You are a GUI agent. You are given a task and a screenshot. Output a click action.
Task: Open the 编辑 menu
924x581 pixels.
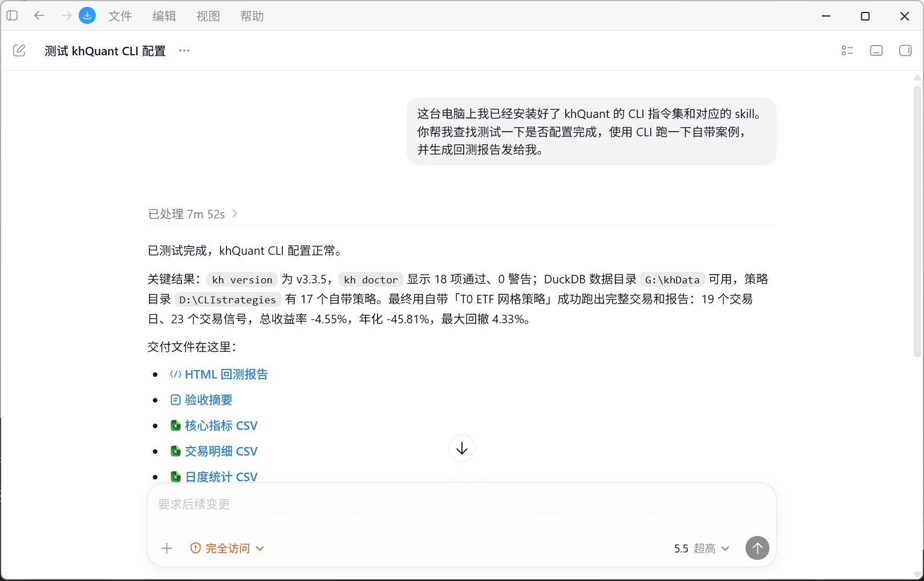pos(164,16)
